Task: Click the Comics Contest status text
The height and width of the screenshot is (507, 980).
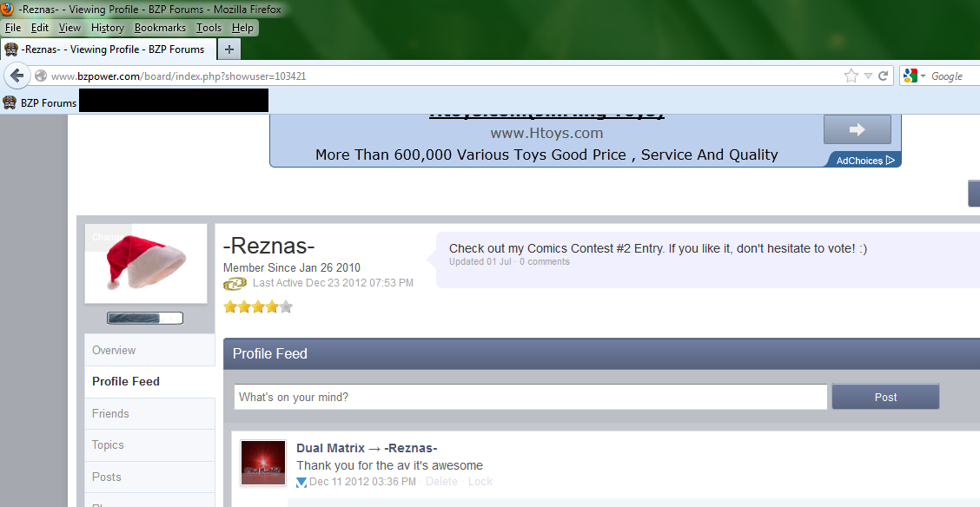Action: [659, 248]
